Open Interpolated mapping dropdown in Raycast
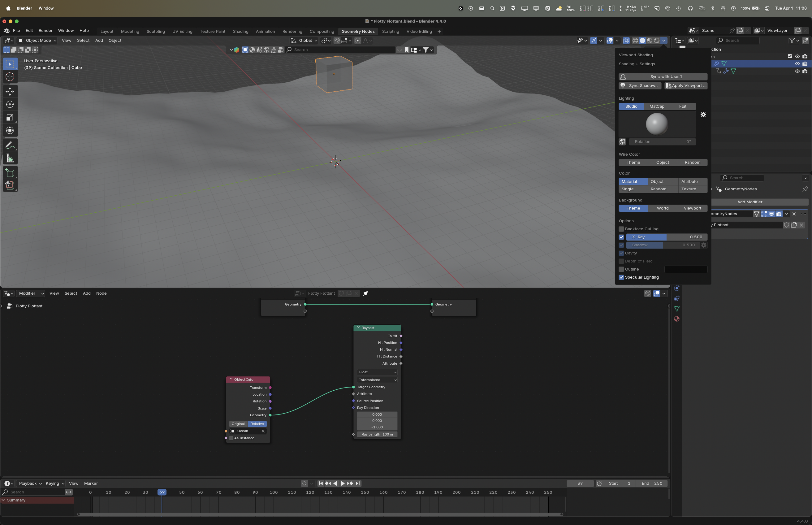812x525 pixels. [x=377, y=380]
